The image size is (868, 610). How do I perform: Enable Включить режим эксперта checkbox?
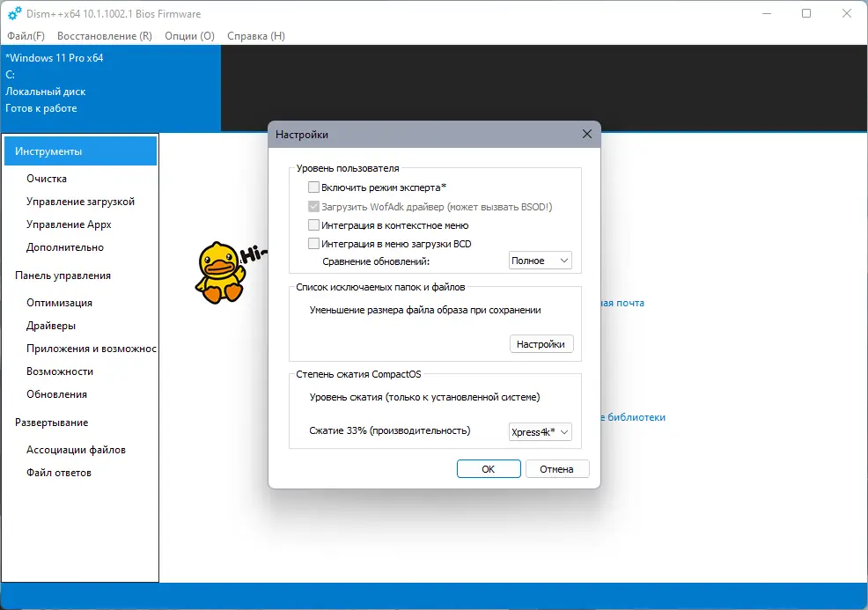coord(313,187)
